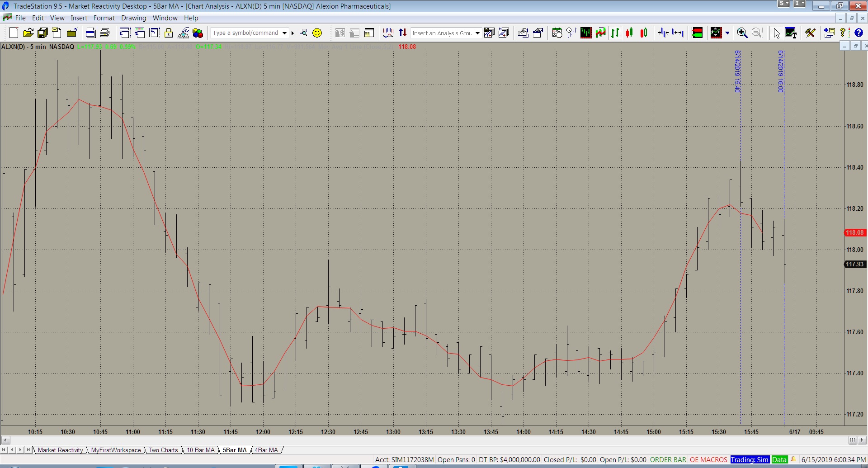Click the blue help question mark icon
Screen dimensions: 868x468
858,33
